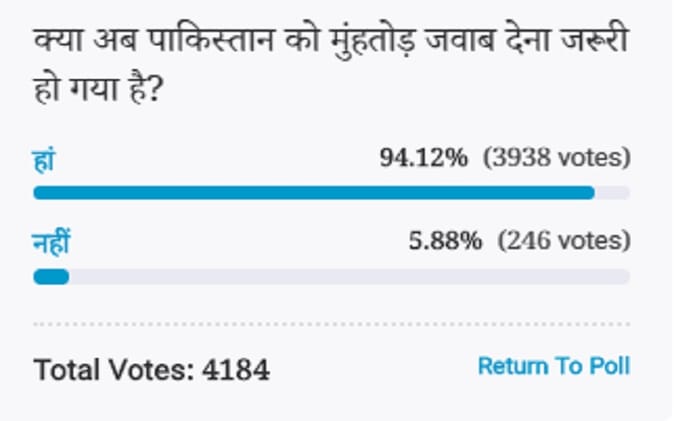Click the Return To Poll link
This screenshot has height=421, width=674.
[x=553, y=366]
